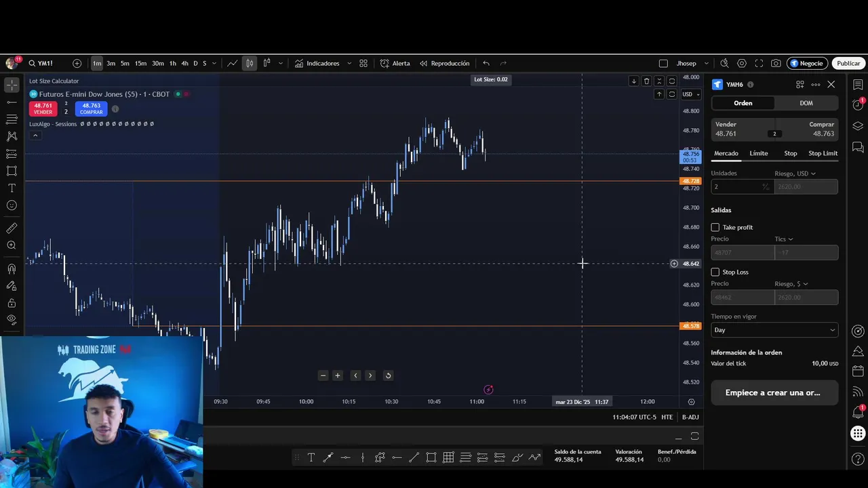Image resolution: width=868 pixels, height=488 pixels.
Task: Select the 15m timeframe
Action: (140, 63)
